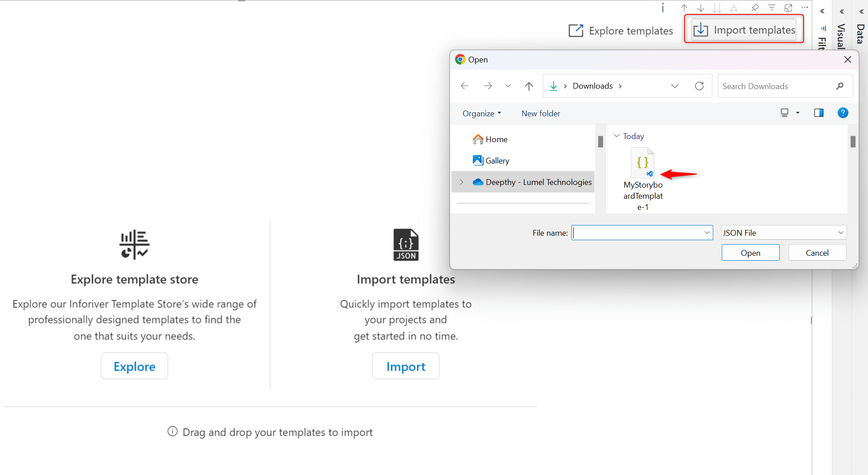The image size is (868, 475).
Task: Collapse the Today group
Action: click(x=617, y=135)
